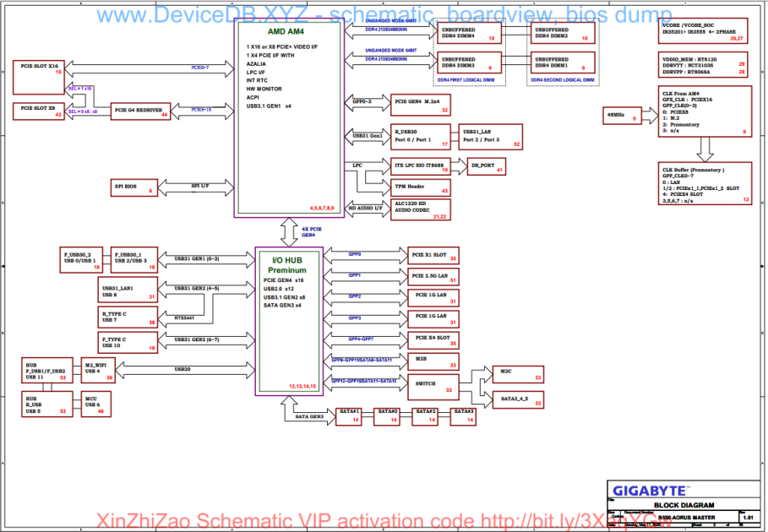
Task: Select the SPI BIOS block
Action: (x=134, y=188)
